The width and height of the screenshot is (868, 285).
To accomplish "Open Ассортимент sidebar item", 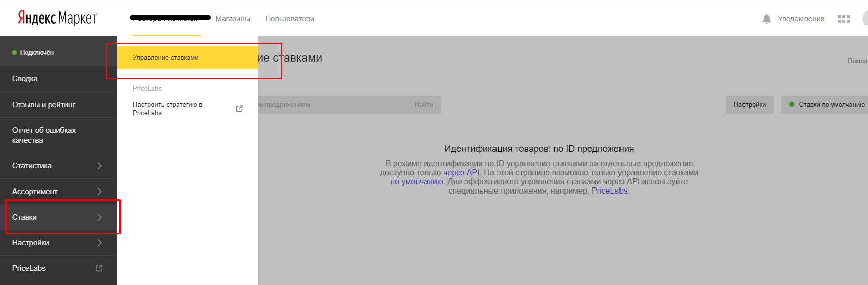I will [x=59, y=192].
